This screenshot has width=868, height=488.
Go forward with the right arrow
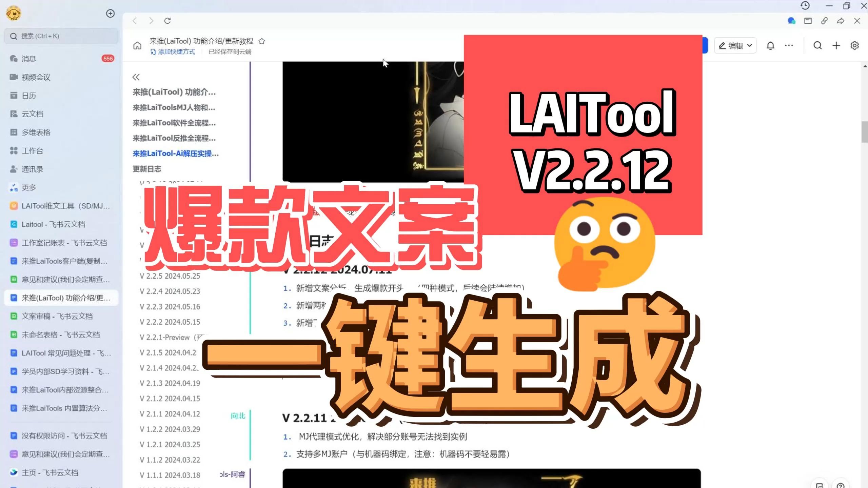tap(151, 21)
